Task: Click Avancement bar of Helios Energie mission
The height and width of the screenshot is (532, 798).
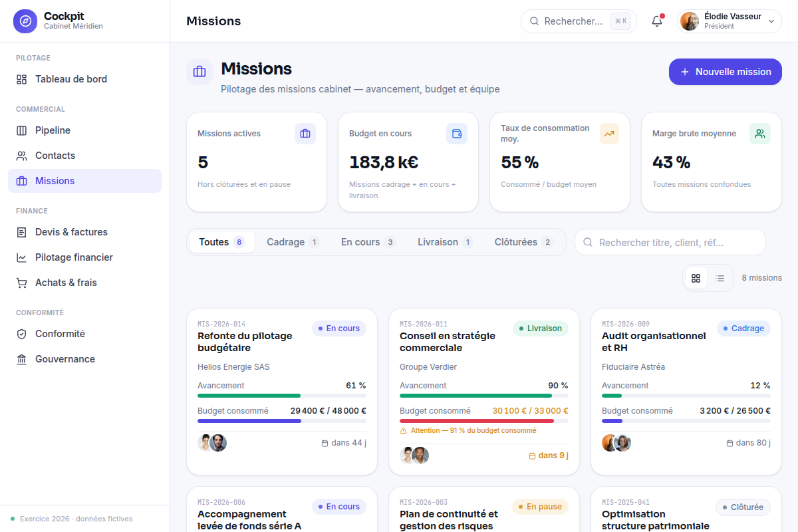Action: coord(282,396)
